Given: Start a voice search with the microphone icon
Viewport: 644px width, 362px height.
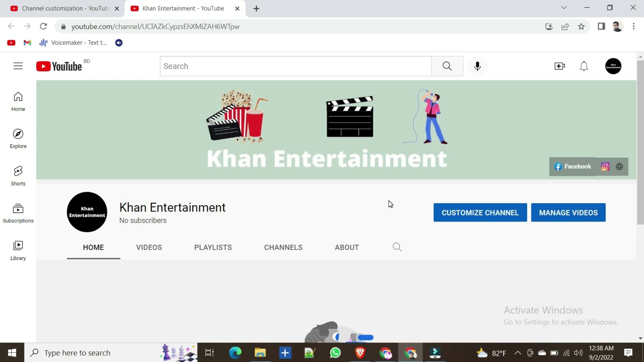Looking at the screenshot, I should (477, 66).
